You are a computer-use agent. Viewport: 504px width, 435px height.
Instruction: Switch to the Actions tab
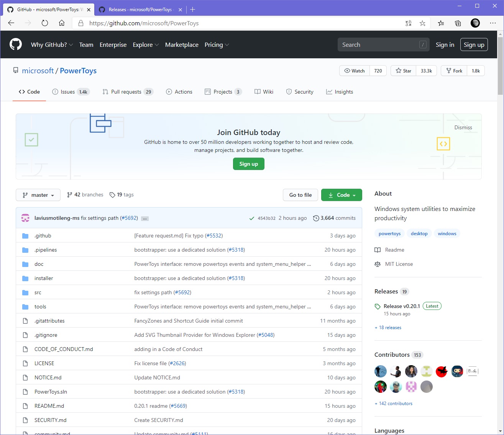[179, 92]
